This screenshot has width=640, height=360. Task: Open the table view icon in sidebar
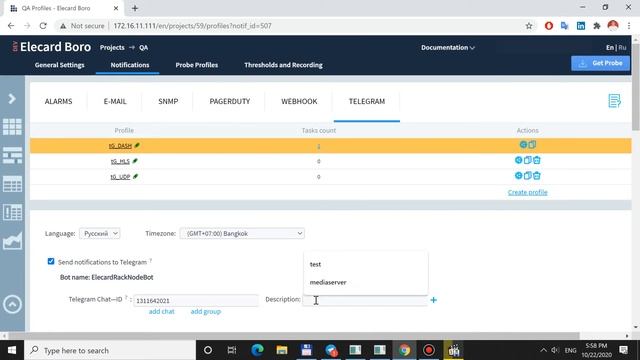(x=12, y=184)
